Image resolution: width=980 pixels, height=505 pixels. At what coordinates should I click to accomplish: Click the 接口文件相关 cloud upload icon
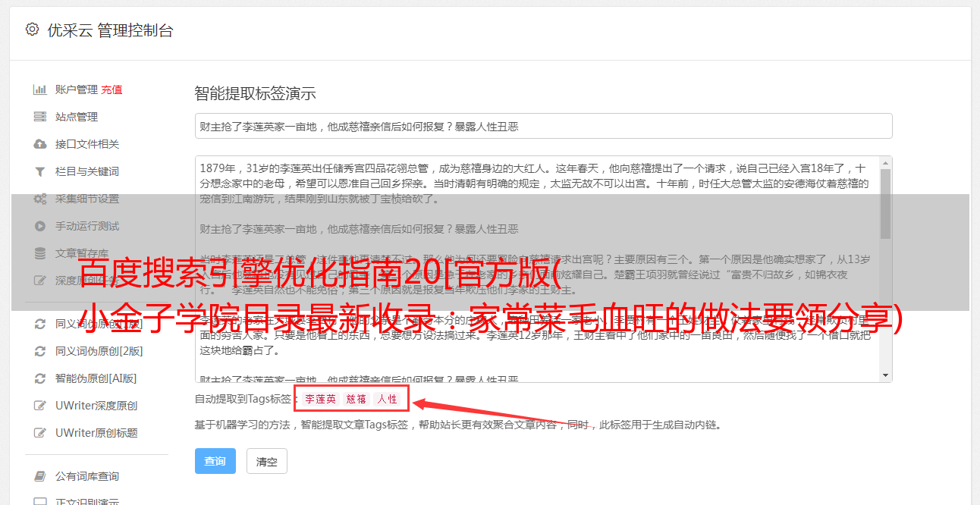click(40, 144)
